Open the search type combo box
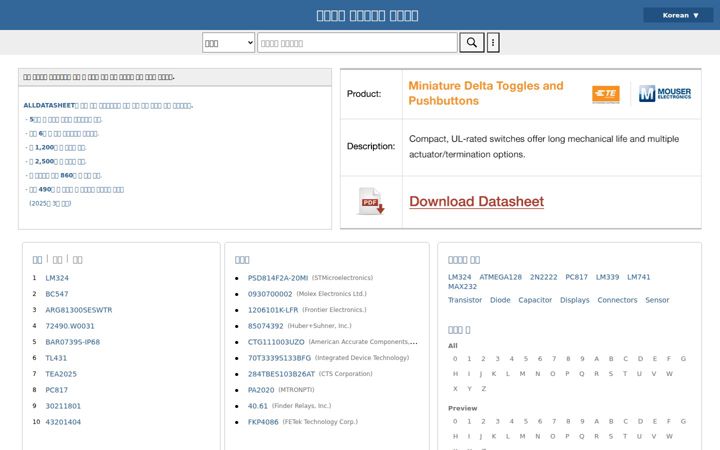 (228, 43)
